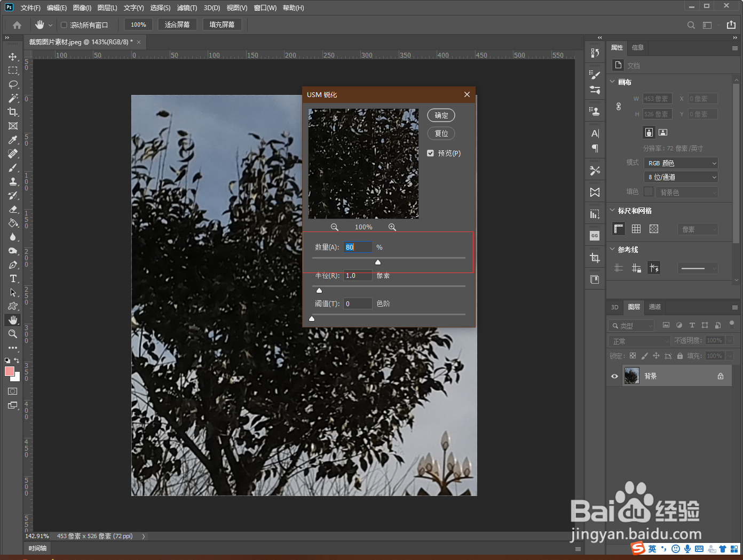Hide the Background layer eye icon
This screenshot has width=743, height=560.
[614, 377]
